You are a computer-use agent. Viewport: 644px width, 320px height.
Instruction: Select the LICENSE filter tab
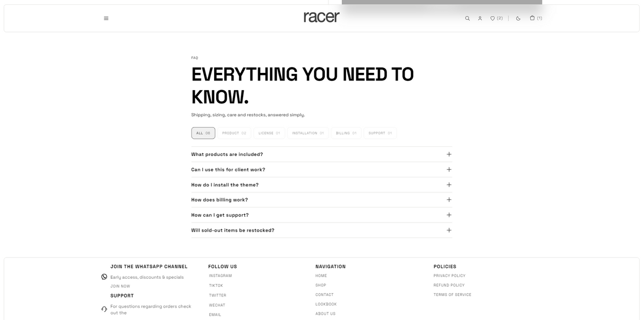269,133
